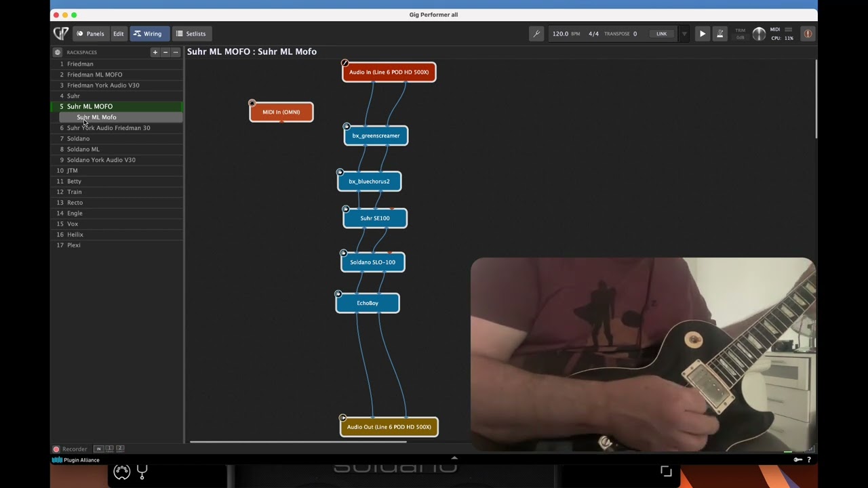Toggle bypass on Suhr SE100 block
The image size is (868, 488).
pos(346,209)
